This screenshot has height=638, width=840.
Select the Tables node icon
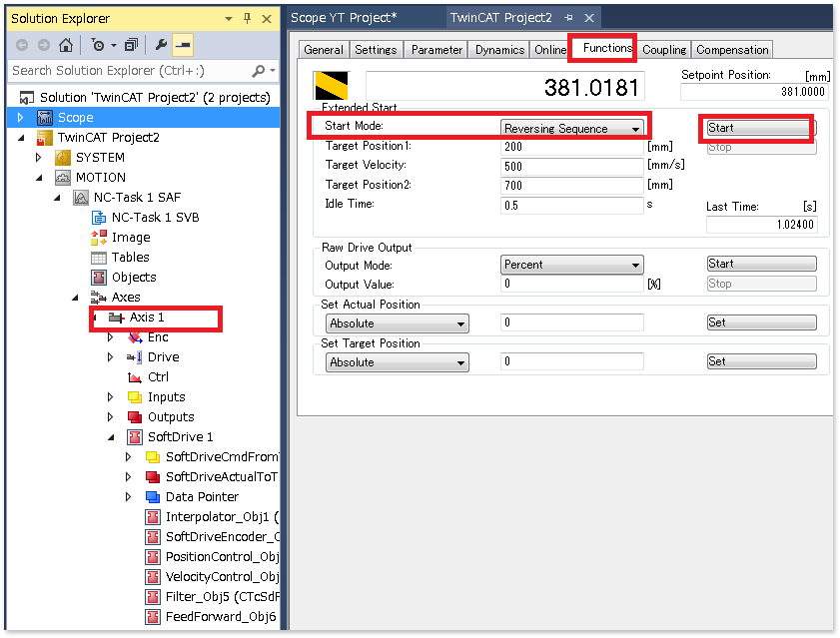[x=99, y=258]
